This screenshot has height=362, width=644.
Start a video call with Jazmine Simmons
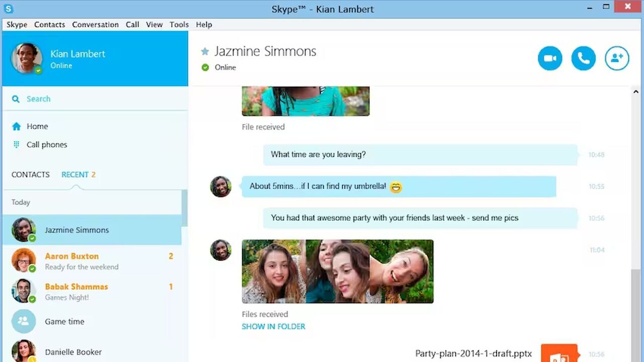click(550, 58)
